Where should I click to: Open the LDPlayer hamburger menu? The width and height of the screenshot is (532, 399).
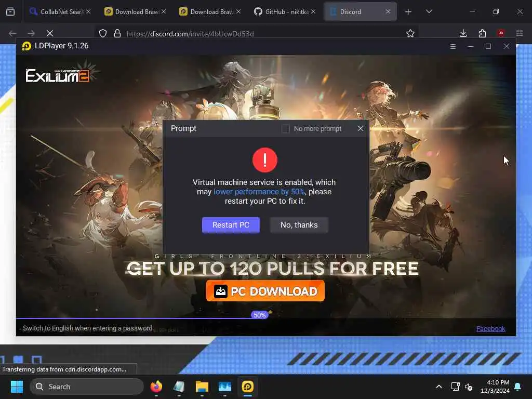(x=453, y=46)
